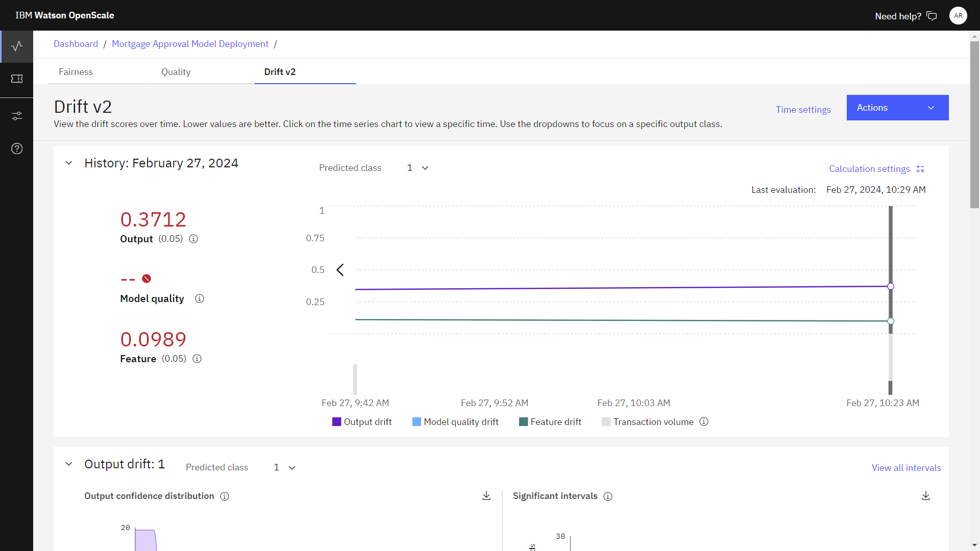This screenshot has width=980, height=551.
Task: Download the Significant intervals chart
Action: click(926, 496)
